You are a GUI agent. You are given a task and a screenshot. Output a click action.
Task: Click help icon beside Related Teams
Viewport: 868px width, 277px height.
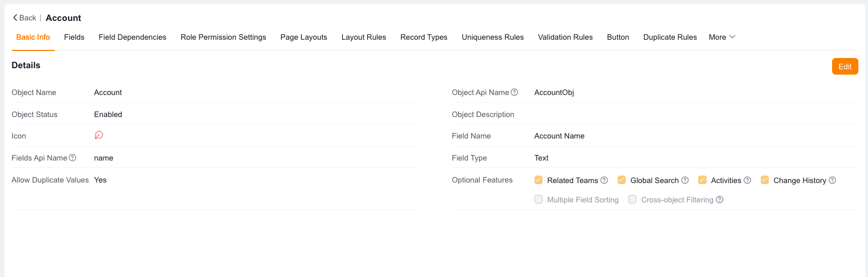click(x=604, y=180)
